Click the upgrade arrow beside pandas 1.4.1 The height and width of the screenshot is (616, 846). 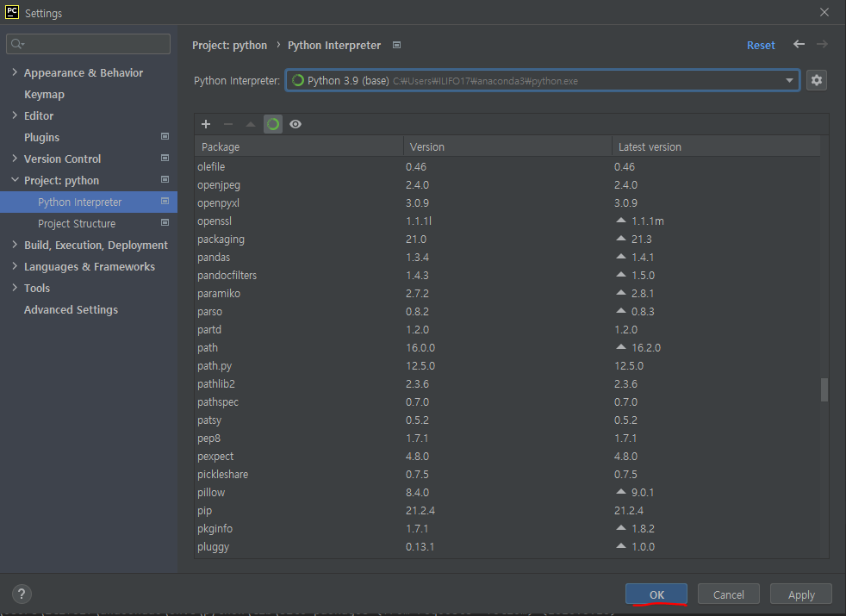pyautogui.click(x=621, y=256)
